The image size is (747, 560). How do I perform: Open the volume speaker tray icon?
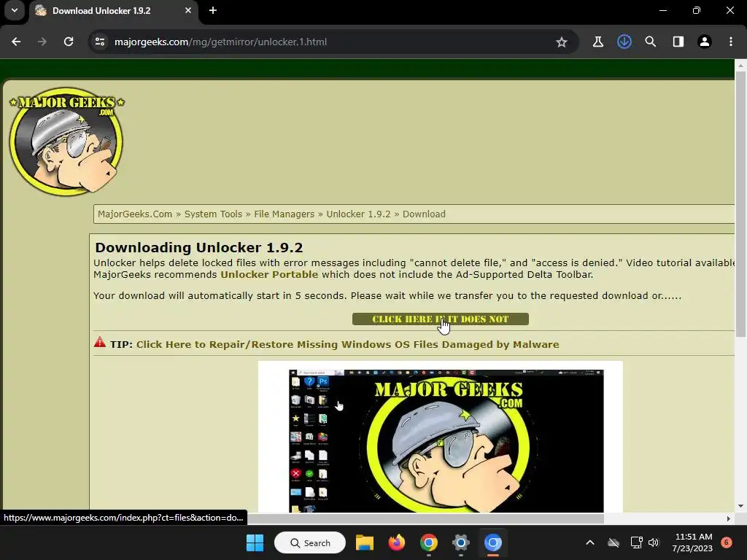(654, 542)
